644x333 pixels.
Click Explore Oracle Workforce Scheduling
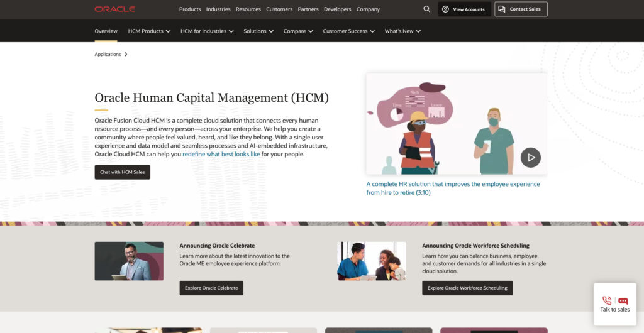467,288
